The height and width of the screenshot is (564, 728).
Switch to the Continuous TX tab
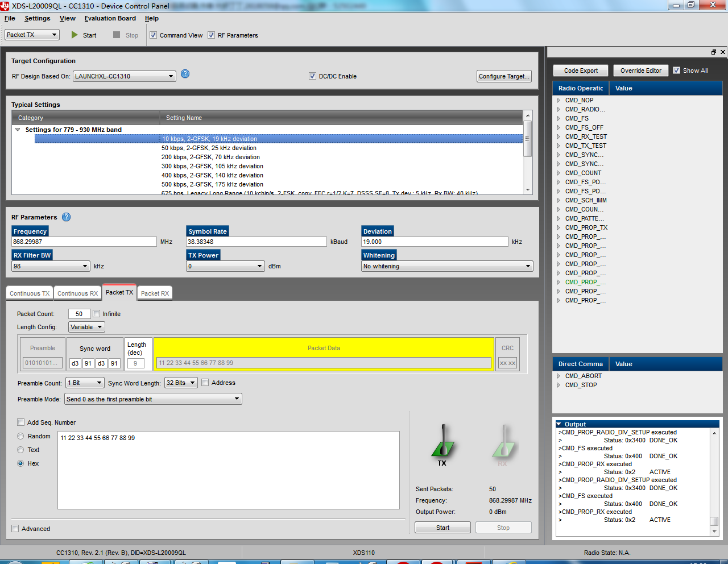(30, 293)
